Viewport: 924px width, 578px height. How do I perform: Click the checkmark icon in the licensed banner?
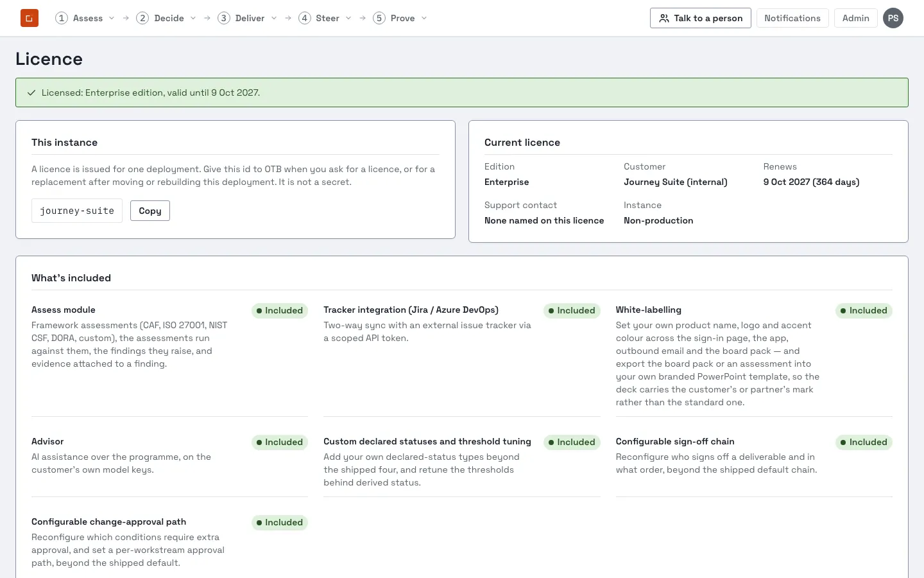[x=31, y=92]
